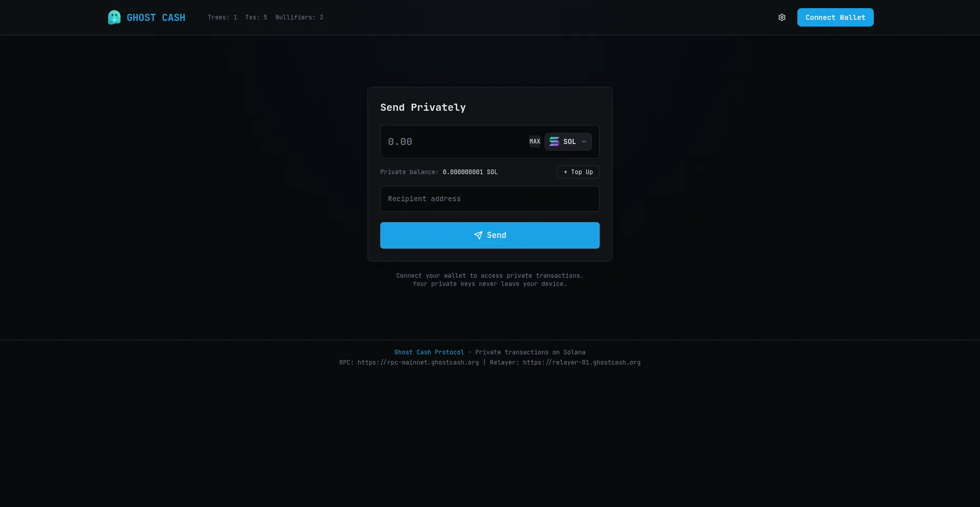This screenshot has width=980, height=507.
Task: Click the Solana token icon in the selector
Action: coord(554,141)
